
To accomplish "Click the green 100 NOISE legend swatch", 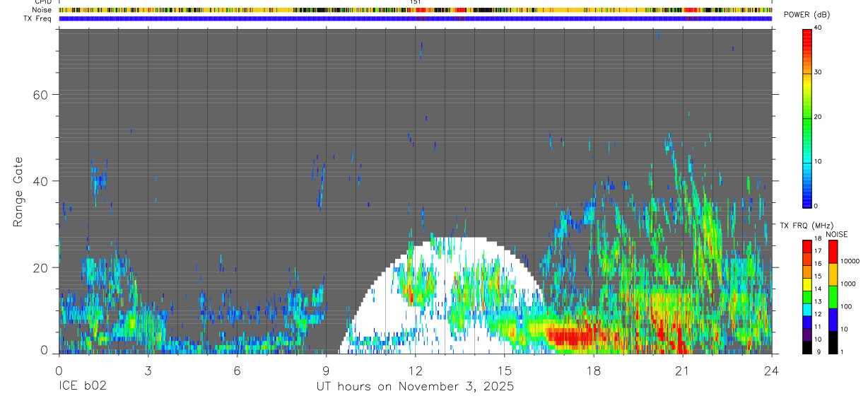I will 833,297.
